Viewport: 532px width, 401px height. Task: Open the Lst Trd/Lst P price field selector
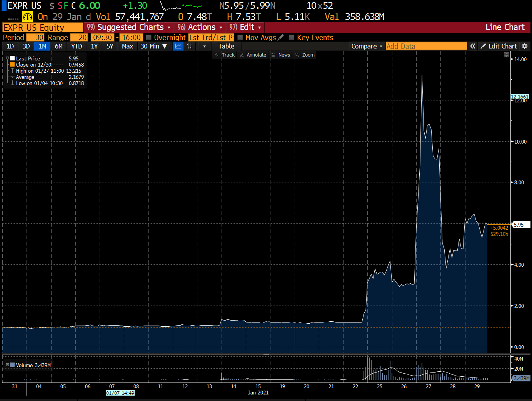[211, 37]
